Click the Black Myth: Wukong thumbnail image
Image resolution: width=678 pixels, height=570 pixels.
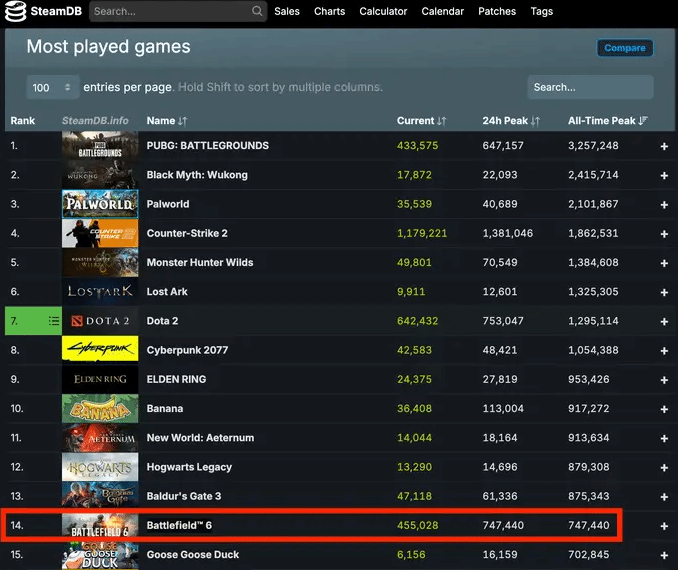click(x=100, y=175)
